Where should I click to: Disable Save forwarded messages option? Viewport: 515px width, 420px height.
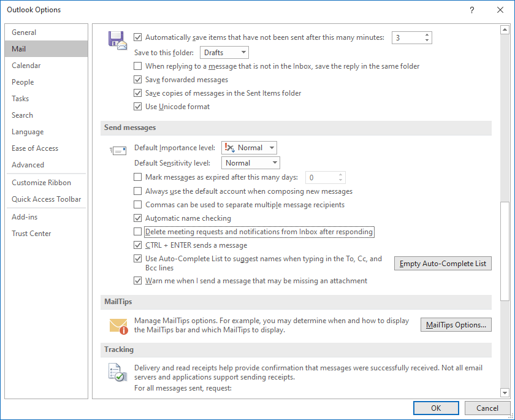(x=137, y=80)
